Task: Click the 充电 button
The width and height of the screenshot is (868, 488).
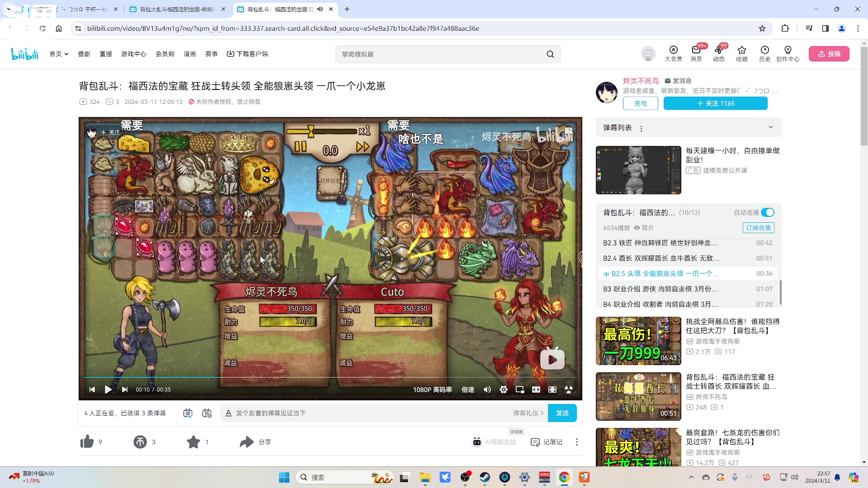Action: coord(640,103)
